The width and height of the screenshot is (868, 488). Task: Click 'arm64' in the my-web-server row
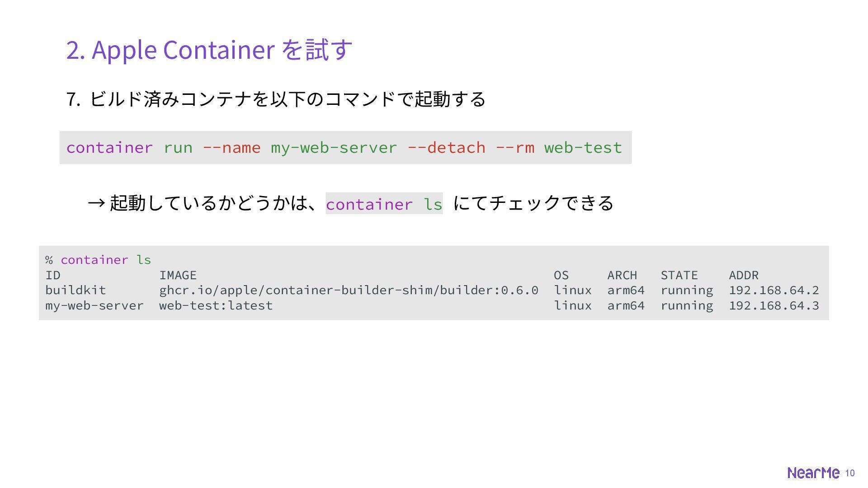[626, 305]
